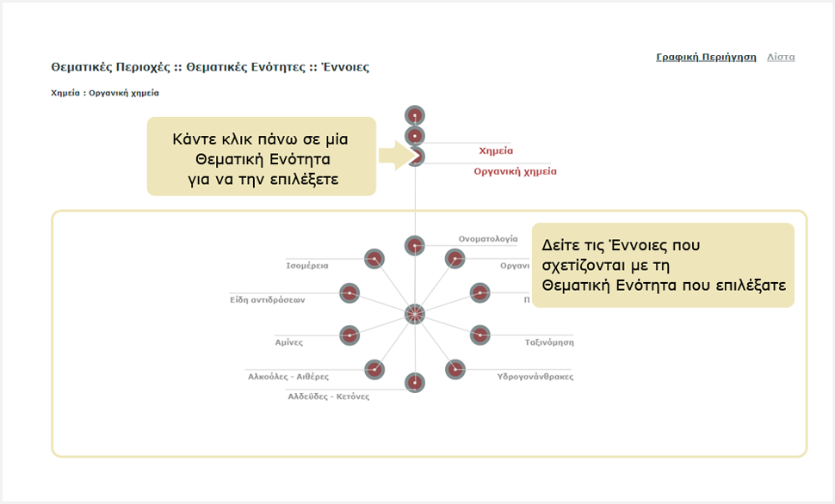Select the Ταξινόμηση node circle

(x=479, y=335)
